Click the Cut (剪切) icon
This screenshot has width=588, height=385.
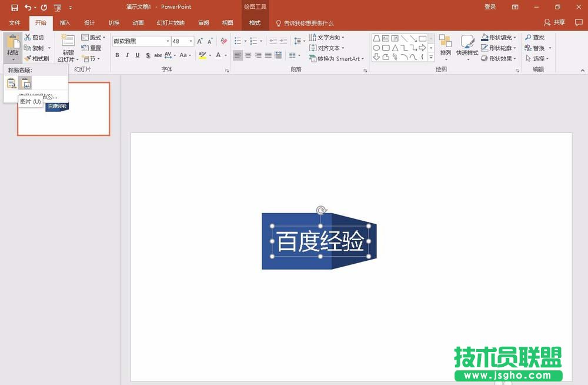(34, 36)
